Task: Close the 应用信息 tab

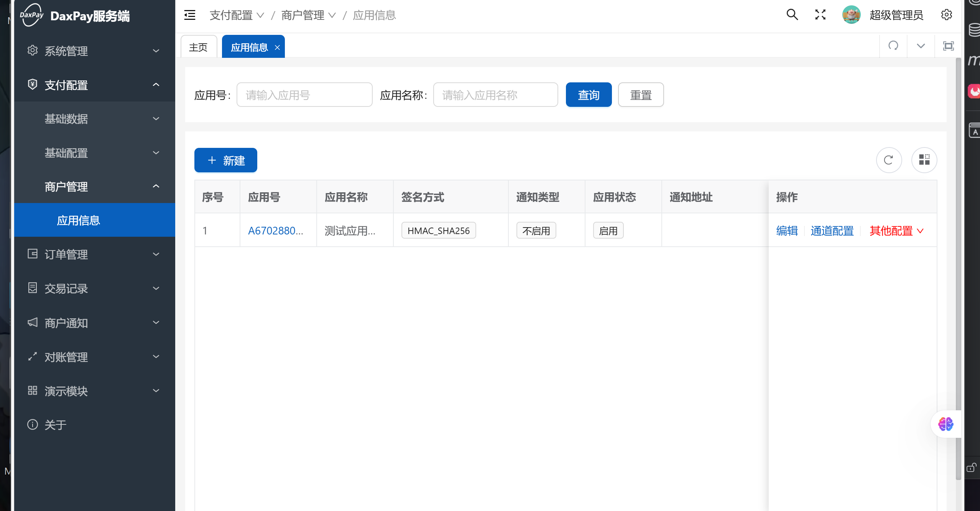Action: [277, 47]
